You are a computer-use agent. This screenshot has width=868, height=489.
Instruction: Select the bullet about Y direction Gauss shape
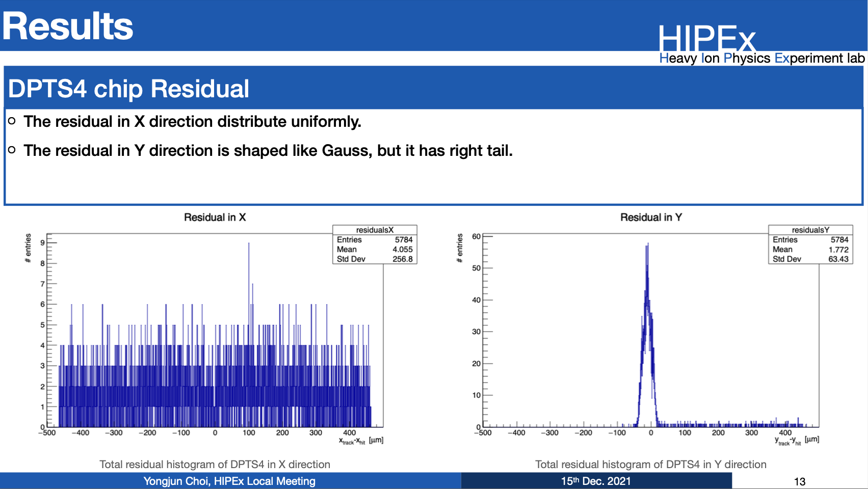268,151
